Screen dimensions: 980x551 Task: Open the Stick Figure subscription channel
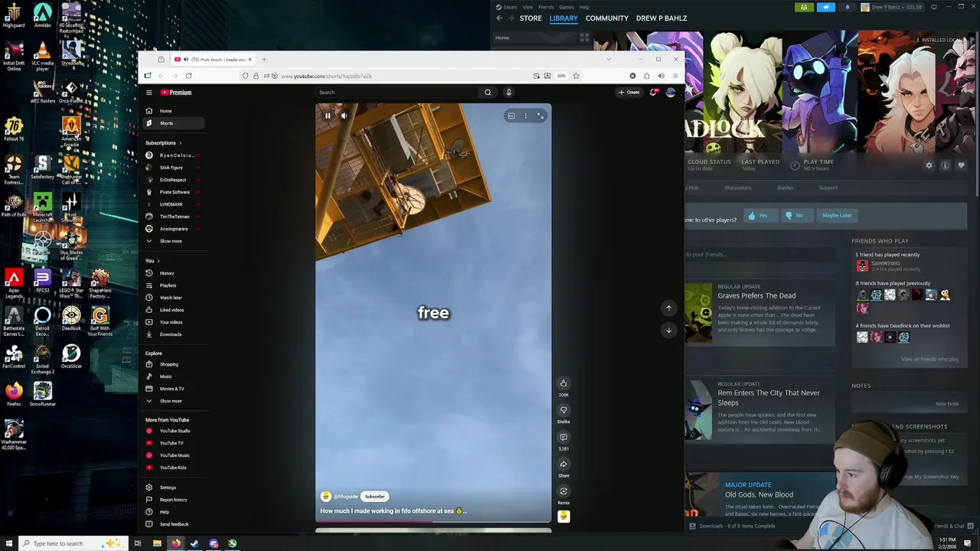pyautogui.click(x=173, y=168)
